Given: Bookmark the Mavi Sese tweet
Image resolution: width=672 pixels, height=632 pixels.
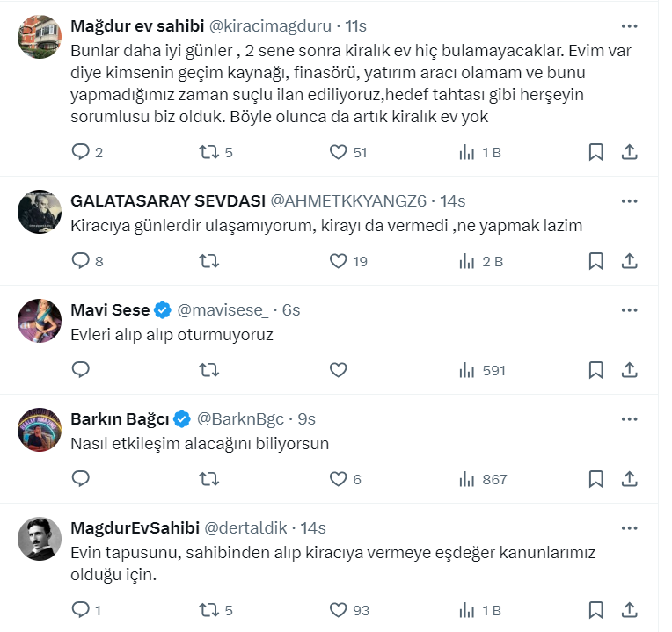Looking at the screenshot, I should [595, 370].
